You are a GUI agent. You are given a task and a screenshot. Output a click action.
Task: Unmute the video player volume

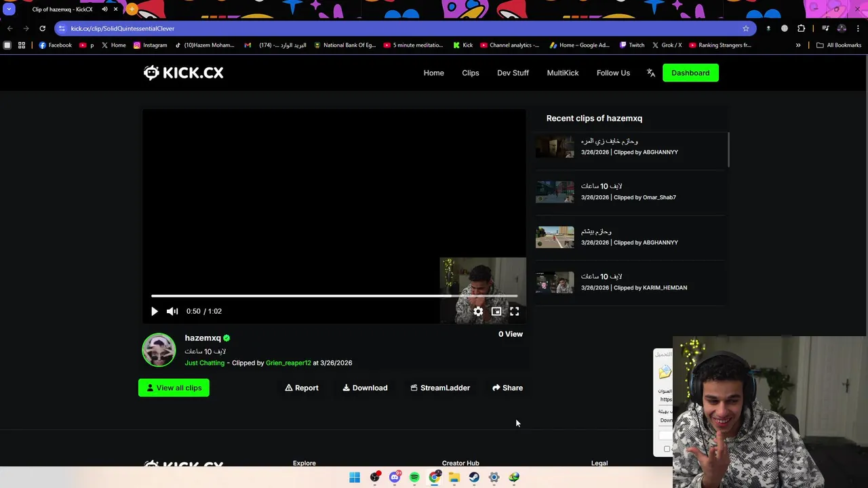pyautogui.click(x=172, y=311)
